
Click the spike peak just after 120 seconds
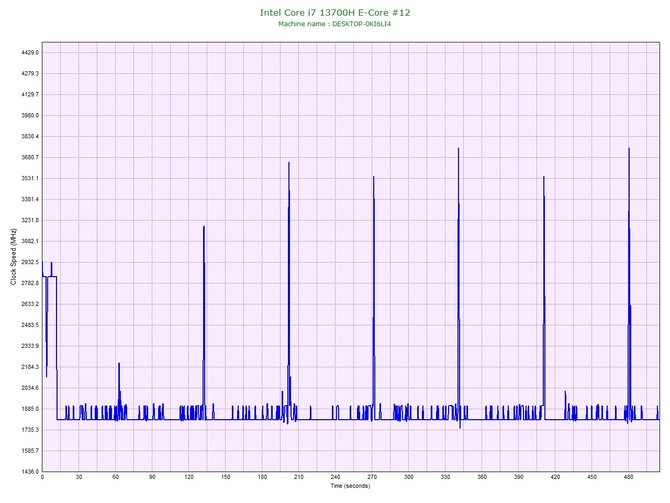tap(204, 227)
